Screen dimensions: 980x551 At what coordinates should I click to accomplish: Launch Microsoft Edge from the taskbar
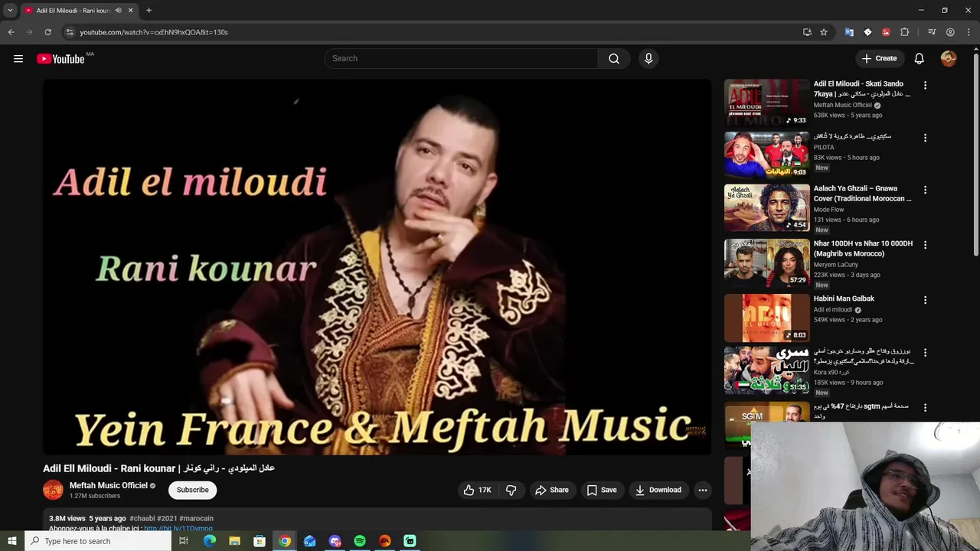[209, 541]
